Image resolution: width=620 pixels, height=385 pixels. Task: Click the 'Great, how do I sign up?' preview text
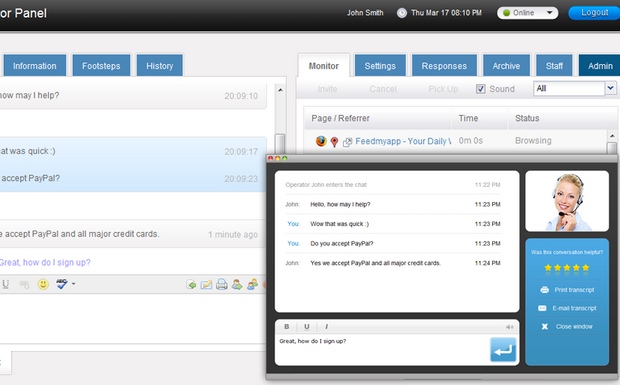(45, 262)
